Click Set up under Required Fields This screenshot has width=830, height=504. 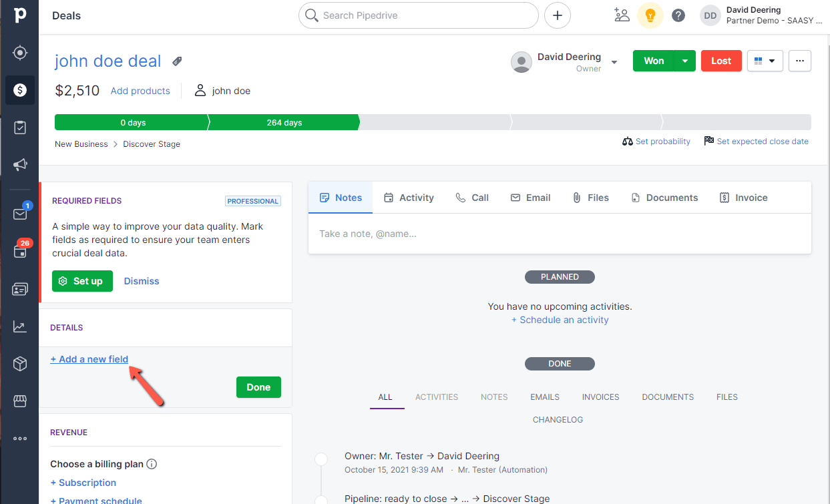[82, 281]
